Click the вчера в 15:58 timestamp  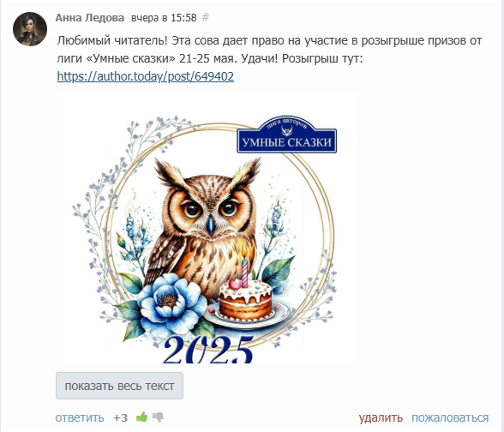[164, 18]
